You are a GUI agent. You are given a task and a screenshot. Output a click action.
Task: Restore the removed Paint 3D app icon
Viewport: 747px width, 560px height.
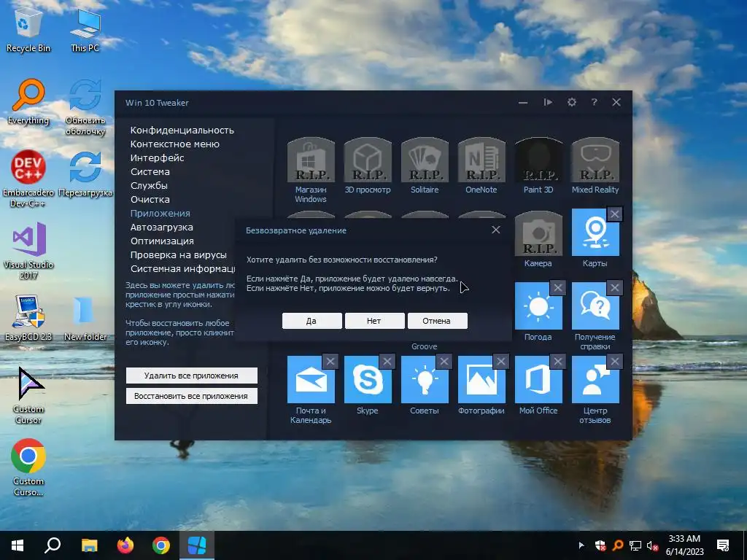point(538,160)
